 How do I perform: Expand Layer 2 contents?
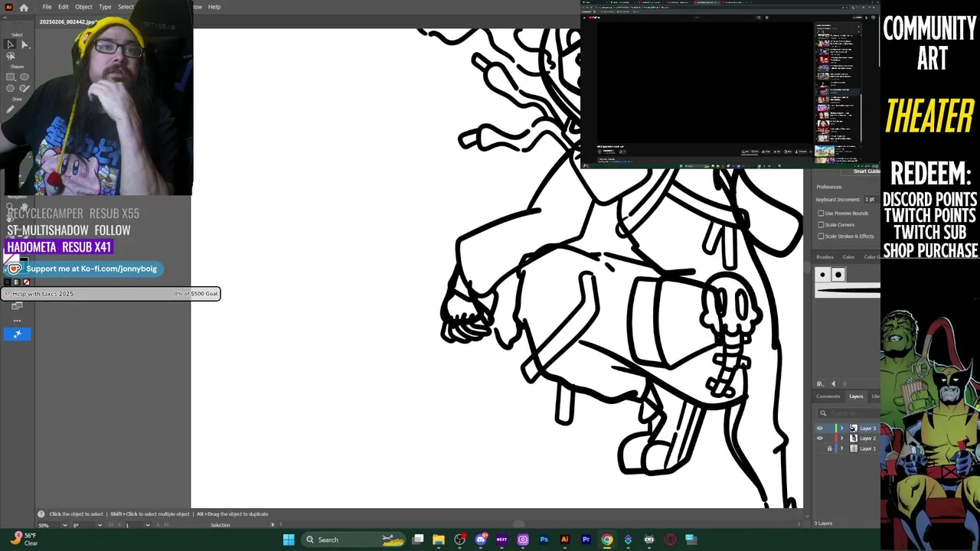pos(842,439)
